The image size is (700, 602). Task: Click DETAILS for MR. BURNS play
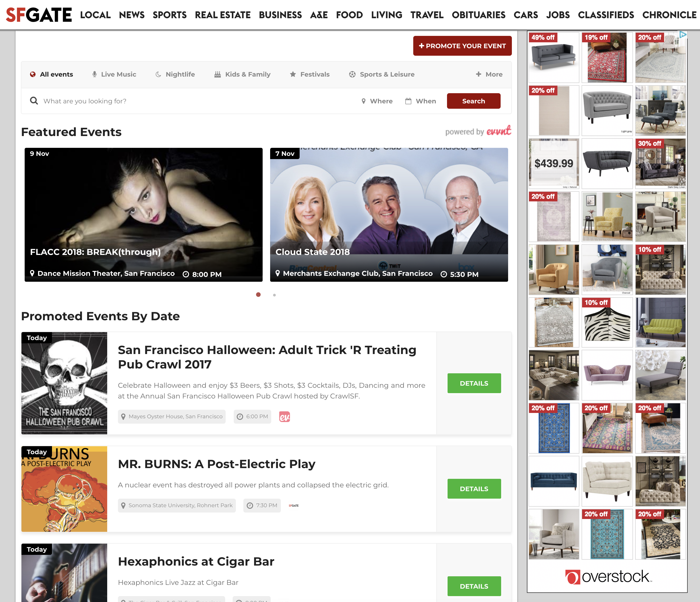(x=474, y=488)
